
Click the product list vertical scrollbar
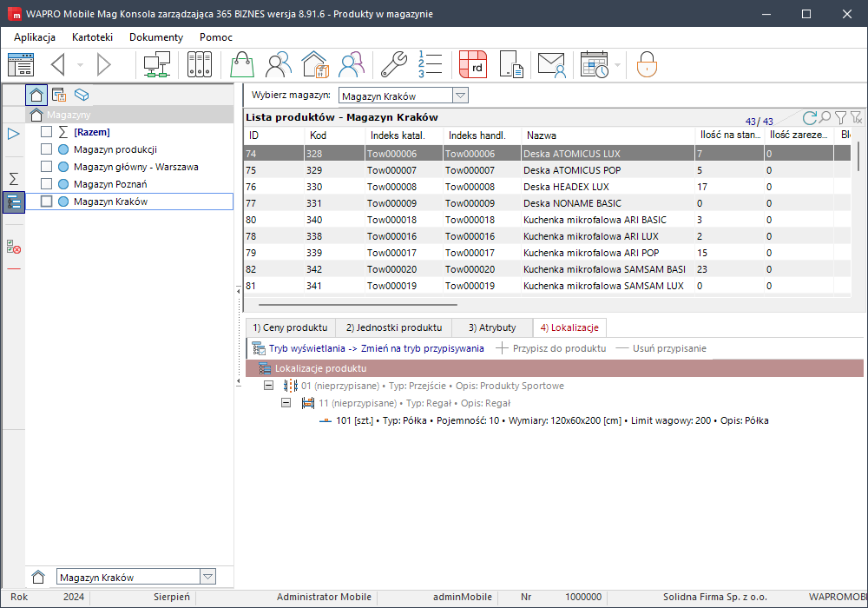[859, 156]
